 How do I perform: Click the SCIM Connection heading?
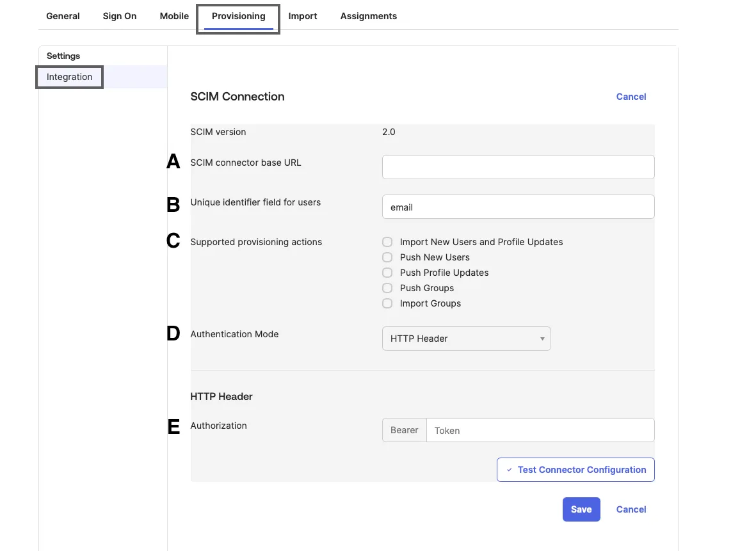(237, 97)
